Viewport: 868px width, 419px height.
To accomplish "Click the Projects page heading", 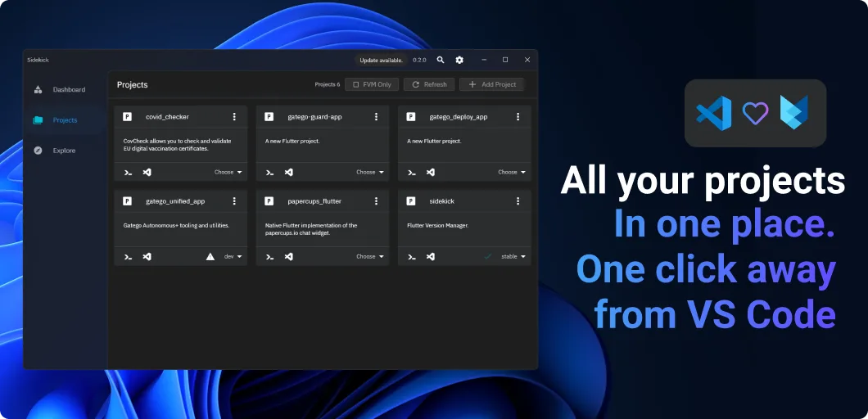I will (133, 84).
